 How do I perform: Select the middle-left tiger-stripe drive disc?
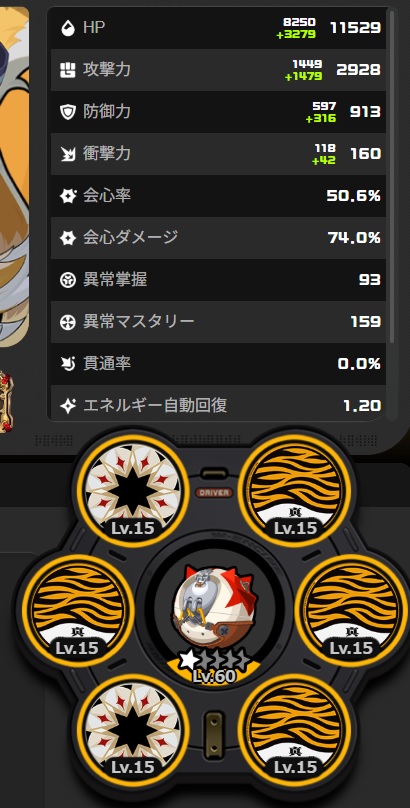pyautogui.click(x=77, y=610)
